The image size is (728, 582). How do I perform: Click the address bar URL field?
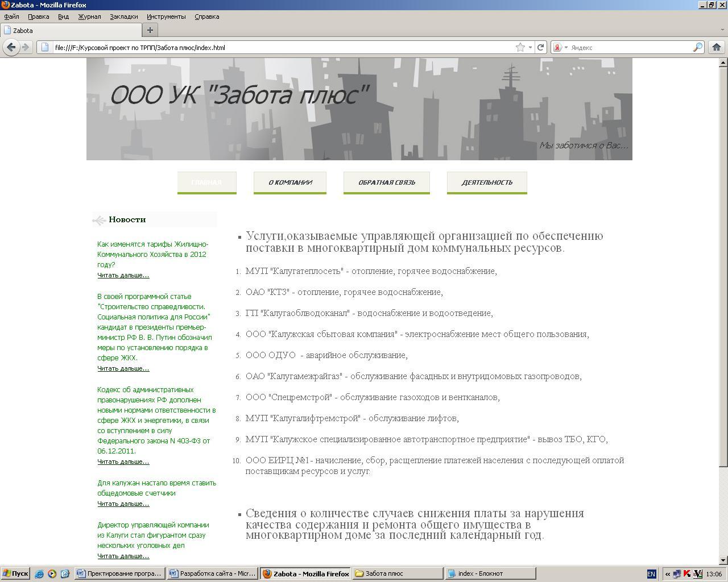pos(283,47)
